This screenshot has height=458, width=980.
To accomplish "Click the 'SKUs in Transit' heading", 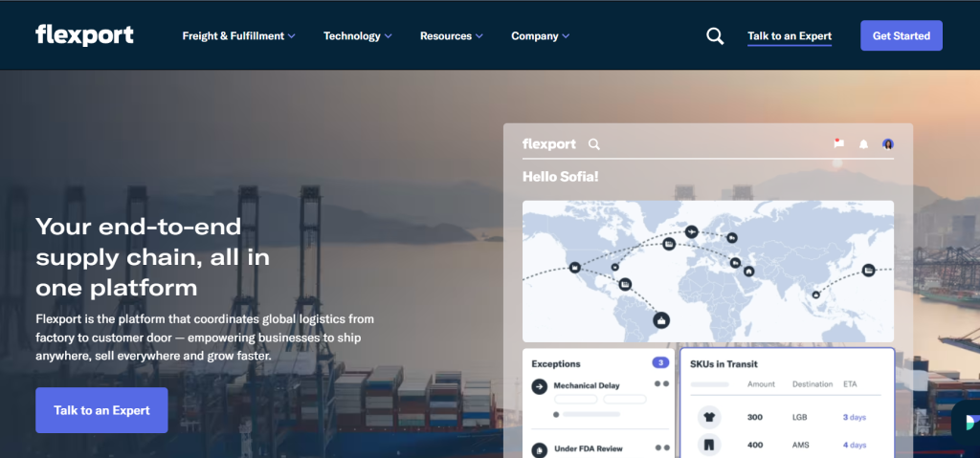I will coord(724,363).
